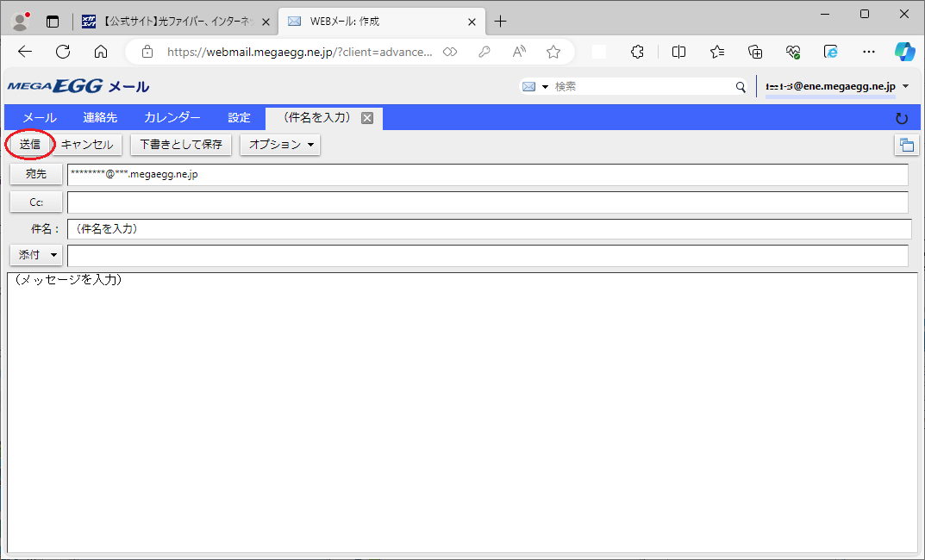Screen dimensions: 925x560
Task: Expand the オプション dropdown
Action: pos(280,145)
